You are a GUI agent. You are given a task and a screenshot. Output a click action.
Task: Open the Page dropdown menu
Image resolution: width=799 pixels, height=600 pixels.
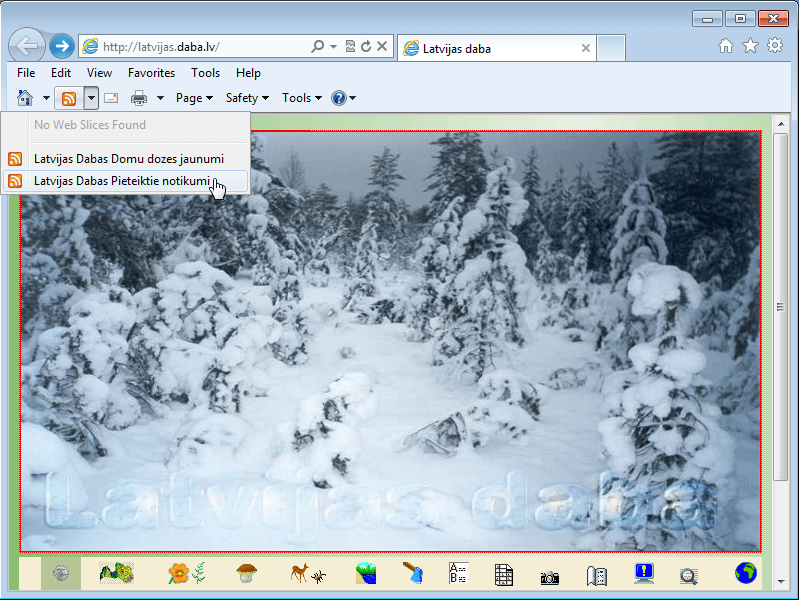[x=194, y=97]
